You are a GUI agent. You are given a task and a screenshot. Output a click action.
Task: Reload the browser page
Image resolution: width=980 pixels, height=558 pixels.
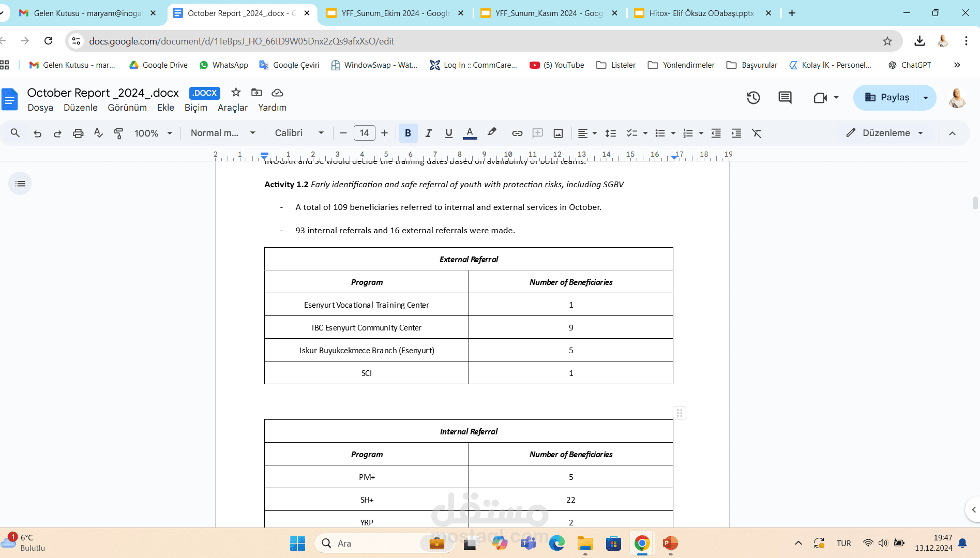tap(48, 41)
